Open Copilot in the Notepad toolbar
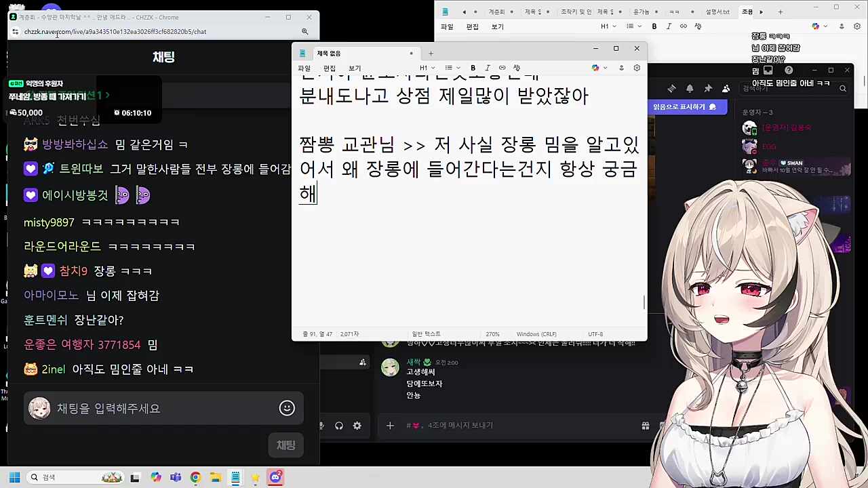 pos(595,68)
